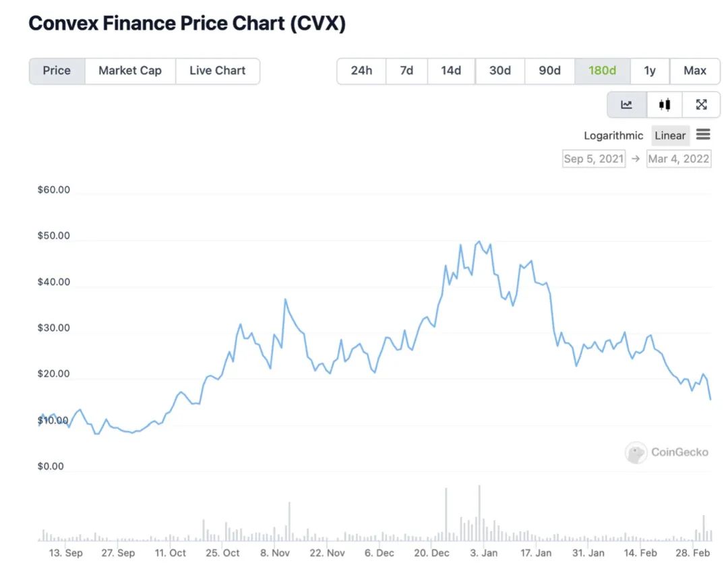Select the line chart view icon
Image resolution: width=728 pixels, height=567 pixels.
click(627, 105)
